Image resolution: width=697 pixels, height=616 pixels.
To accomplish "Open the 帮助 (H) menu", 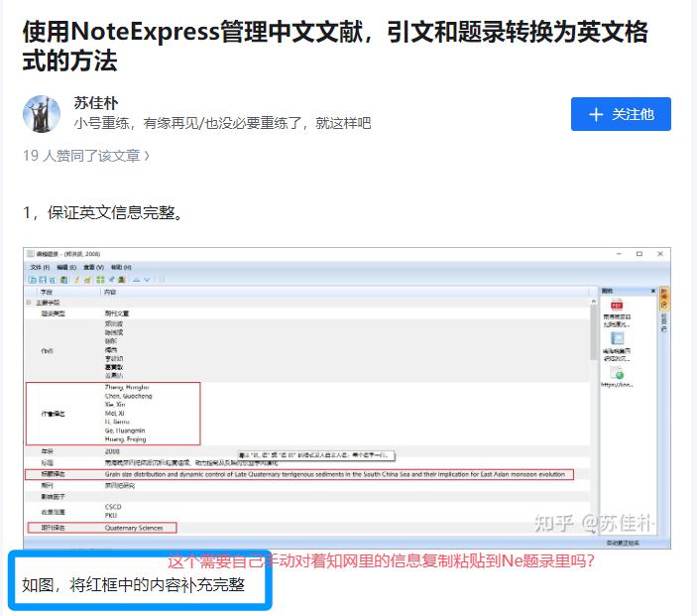I will (x=121, y=267).
